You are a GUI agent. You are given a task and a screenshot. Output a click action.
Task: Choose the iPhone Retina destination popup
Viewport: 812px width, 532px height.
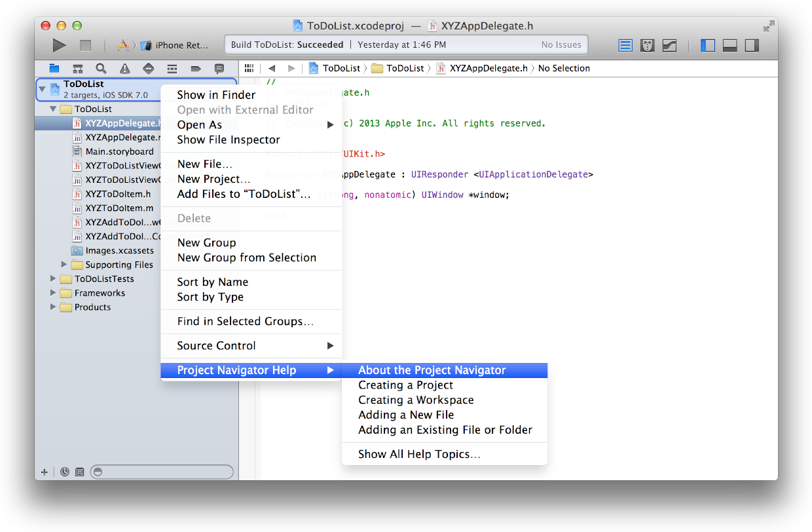coord(175,45)
